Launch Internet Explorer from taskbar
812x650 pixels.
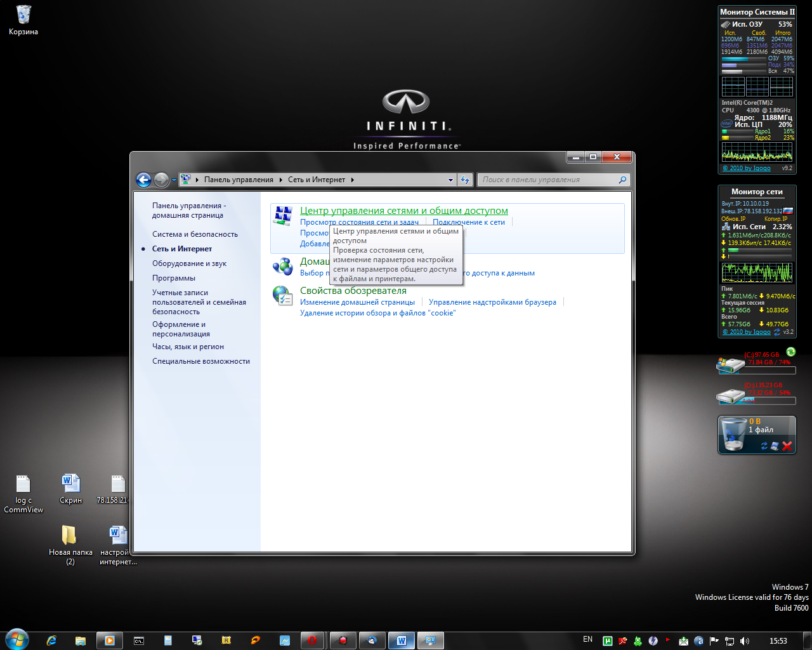tap(51, 640)
